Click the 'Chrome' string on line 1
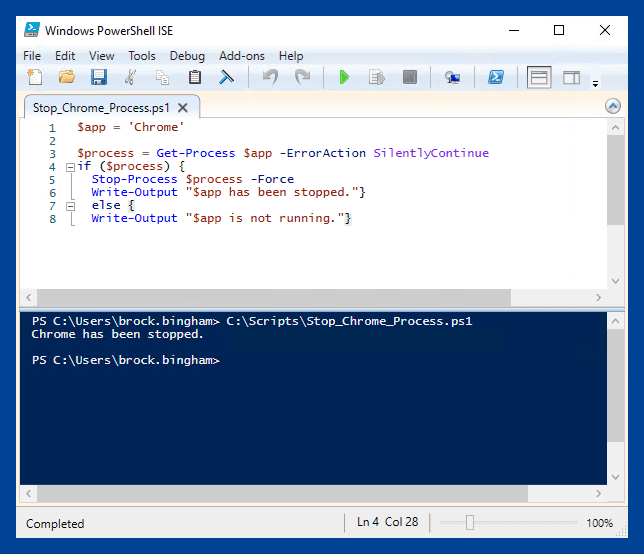This screenshot has height=554, width=644. click(156, 127)
